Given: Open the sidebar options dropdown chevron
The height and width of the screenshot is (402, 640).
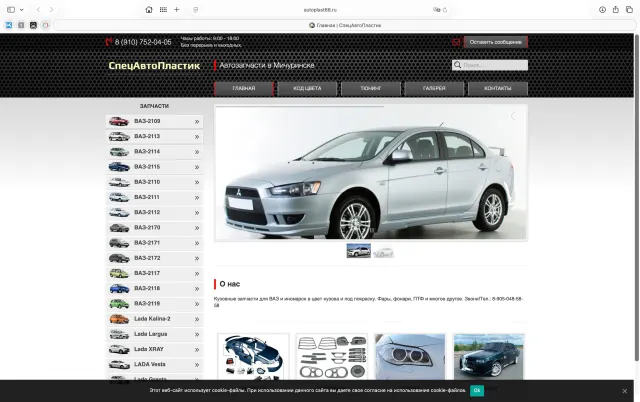Looking at the screenshot, I should [x=22, y=9].
